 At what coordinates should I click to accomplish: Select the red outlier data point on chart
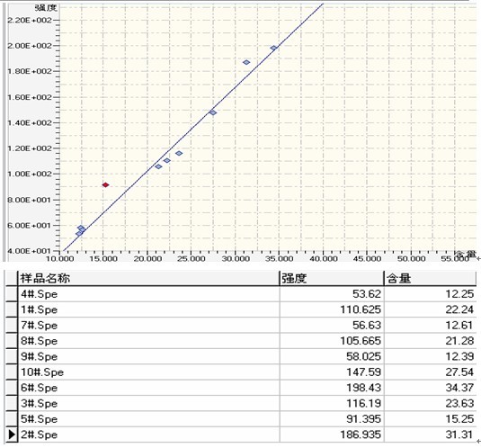point(105,184)
